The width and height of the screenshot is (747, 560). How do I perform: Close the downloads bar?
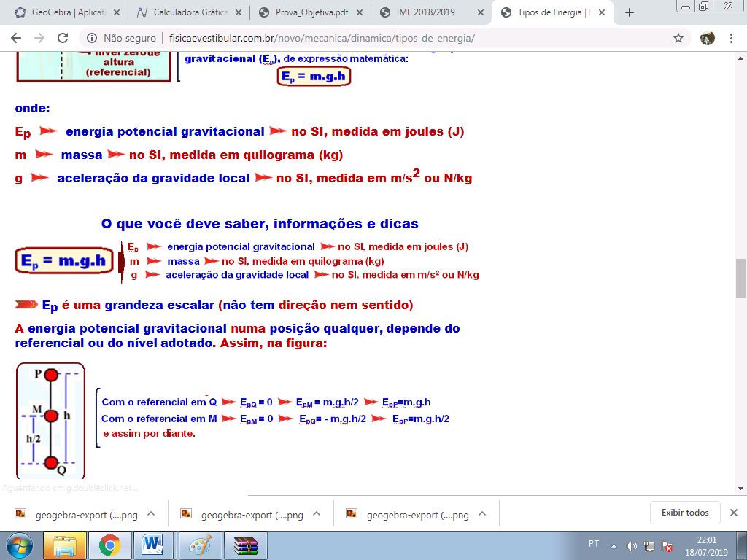tap(734, 513)
